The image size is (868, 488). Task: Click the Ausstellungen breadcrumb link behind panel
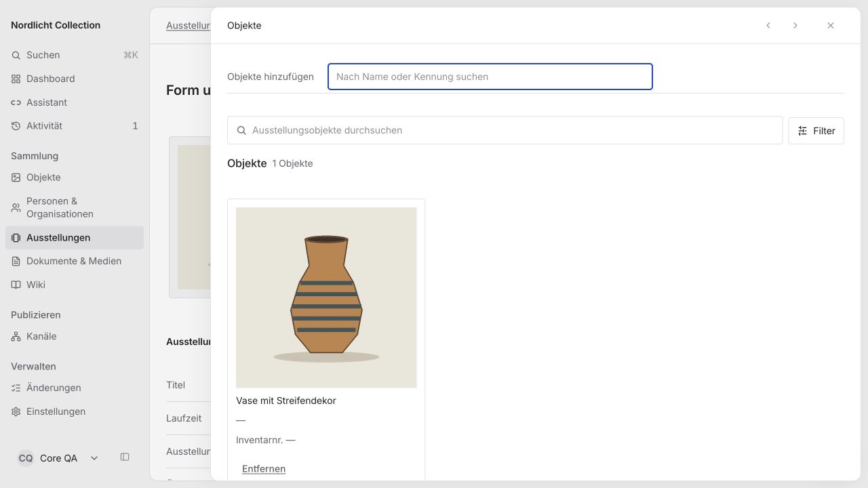click(189, 26)
